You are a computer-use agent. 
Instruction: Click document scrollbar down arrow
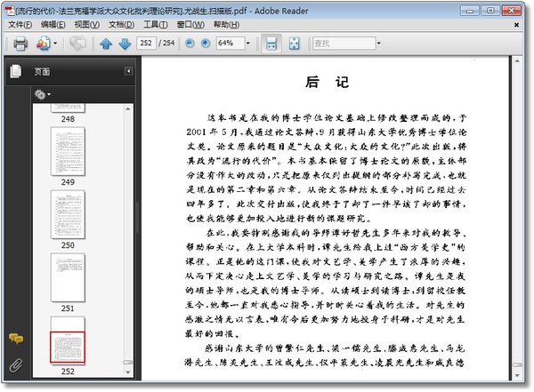(x=517, y=375)
